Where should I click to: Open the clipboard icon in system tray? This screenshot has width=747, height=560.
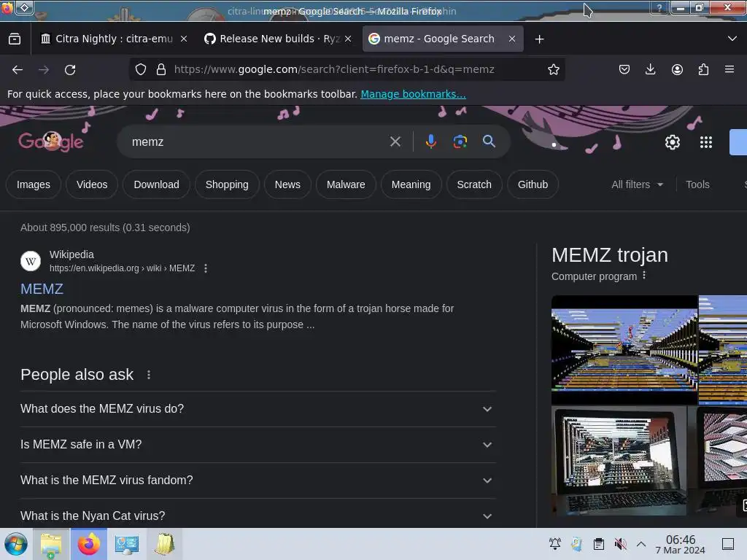[599, 544]
